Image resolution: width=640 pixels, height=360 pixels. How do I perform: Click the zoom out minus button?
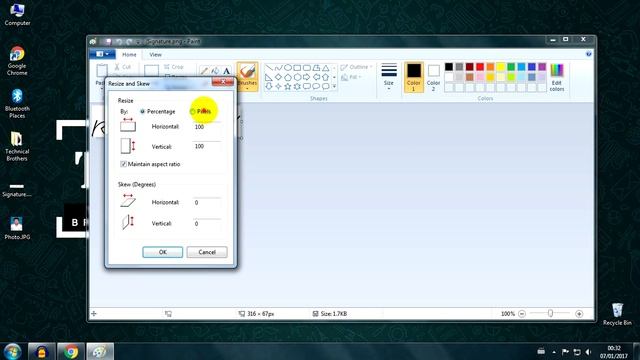click(522, 314)
